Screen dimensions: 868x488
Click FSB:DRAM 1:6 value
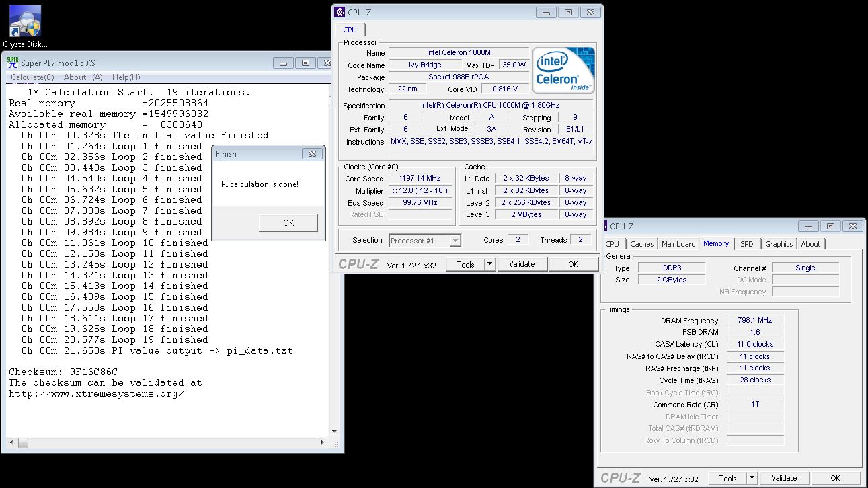(x=754, y=332)
